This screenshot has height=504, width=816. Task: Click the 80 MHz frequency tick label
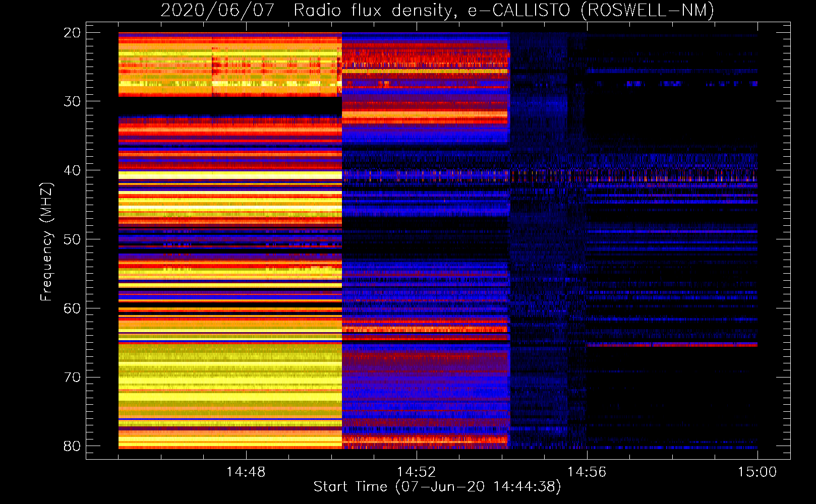pyautogui.click(x=72, y=446)
